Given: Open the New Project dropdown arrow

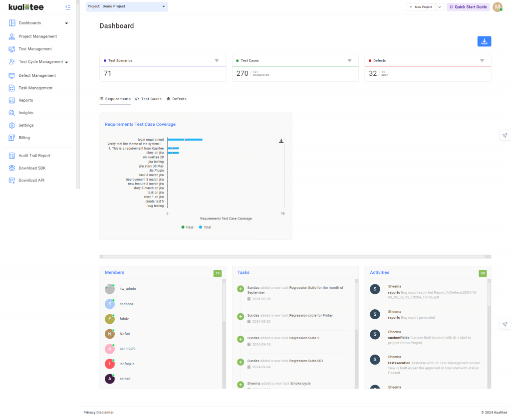Looking at the screenshot, I should click(x=439, y=7).
